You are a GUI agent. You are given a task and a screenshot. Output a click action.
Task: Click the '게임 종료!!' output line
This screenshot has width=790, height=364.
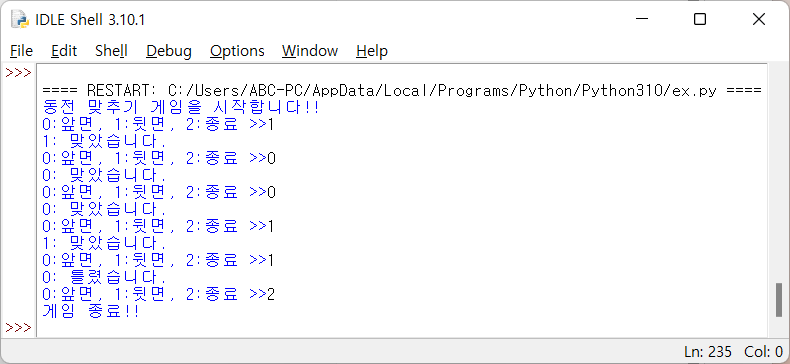(91, 311)
